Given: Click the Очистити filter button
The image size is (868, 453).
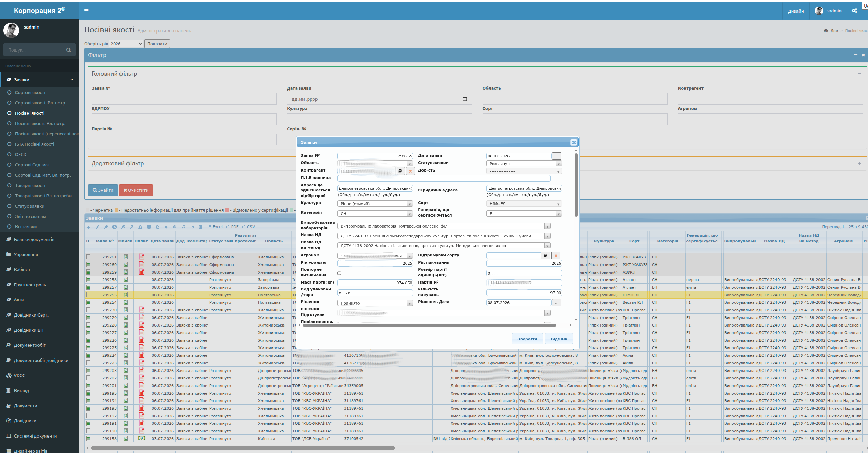Looking at the screenshot, I should point(136,190).
